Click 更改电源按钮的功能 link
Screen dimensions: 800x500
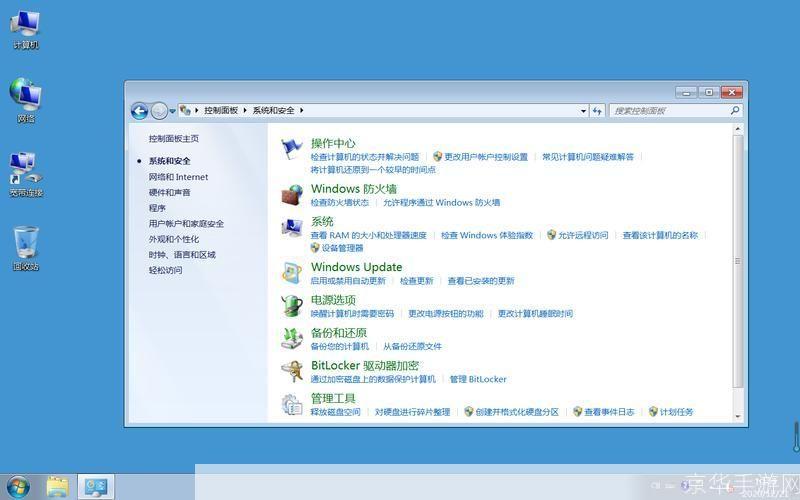445,313
